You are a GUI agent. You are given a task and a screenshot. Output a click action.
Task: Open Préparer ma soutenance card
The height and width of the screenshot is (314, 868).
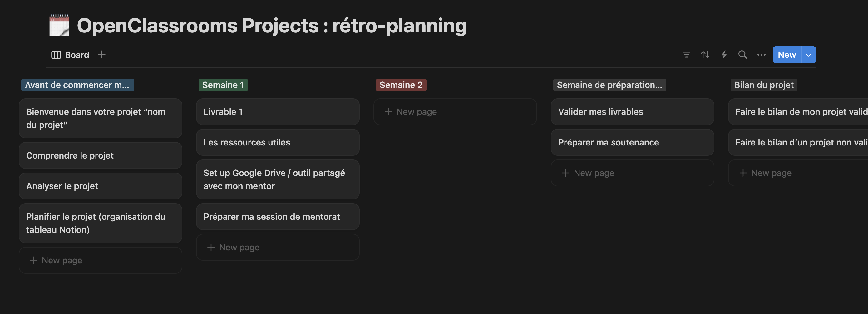click(x=632, y=143)
